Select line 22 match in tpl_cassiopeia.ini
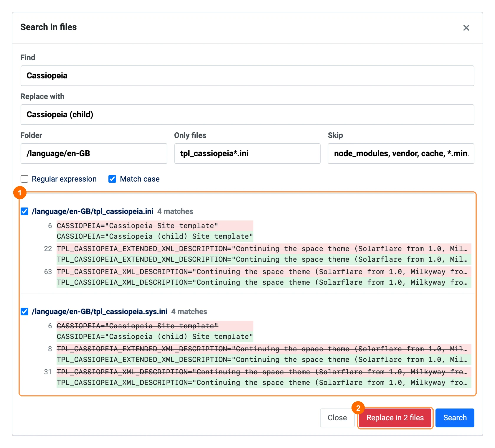This screenshot has width=495, height=448. [x=264, y=254]
